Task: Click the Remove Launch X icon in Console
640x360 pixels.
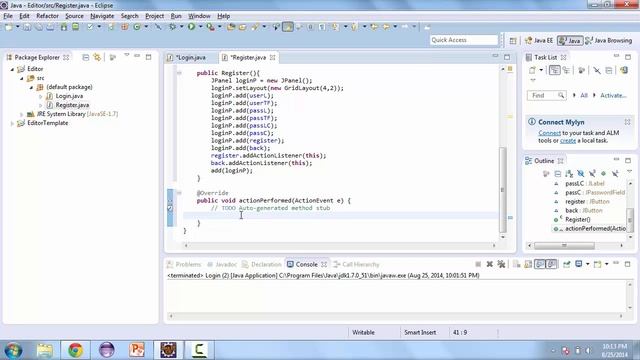Action: 489,264
